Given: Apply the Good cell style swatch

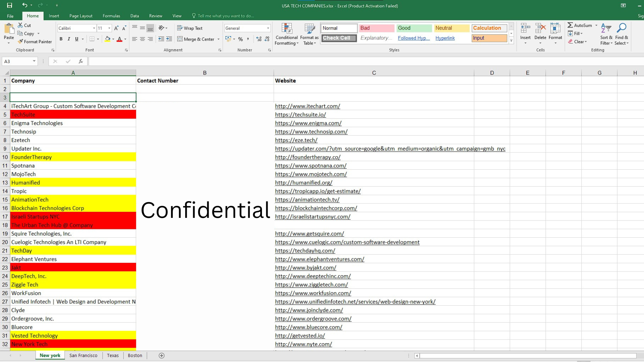Looking at the screenshot, I should click(x=414, y=28).
